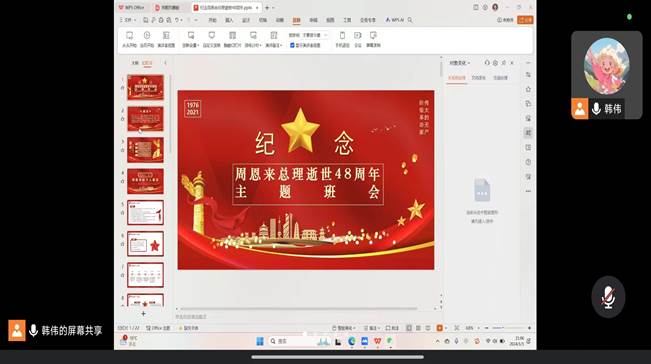Select the Slide Show ribbon tab
This screenshot has width=651, height=364.
click(296, 20)
